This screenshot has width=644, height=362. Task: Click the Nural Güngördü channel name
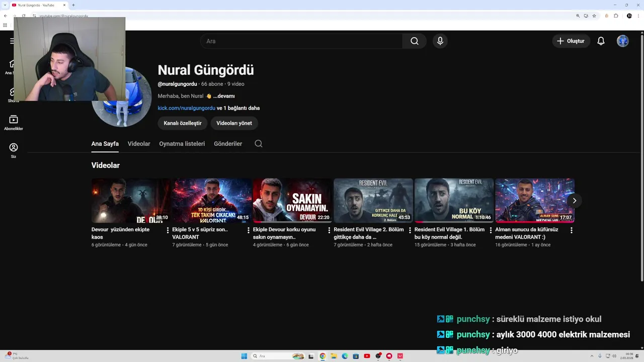(x=206, y=70)
